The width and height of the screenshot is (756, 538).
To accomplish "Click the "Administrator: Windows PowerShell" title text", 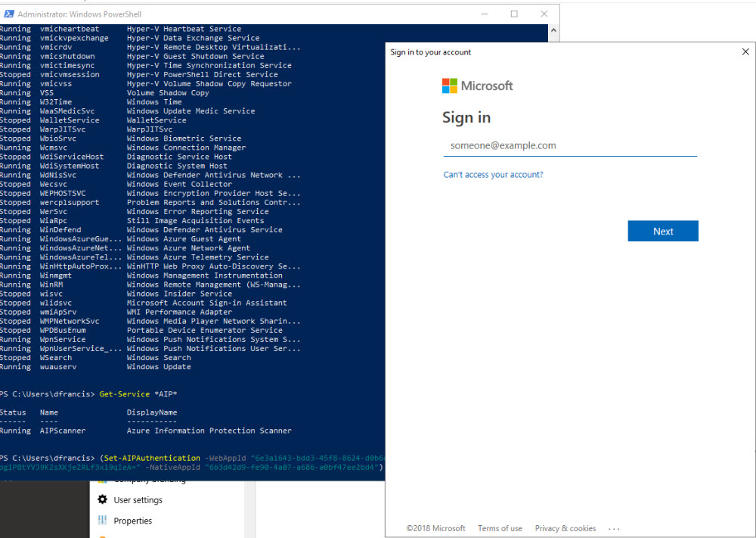I will tap(79, 14).
